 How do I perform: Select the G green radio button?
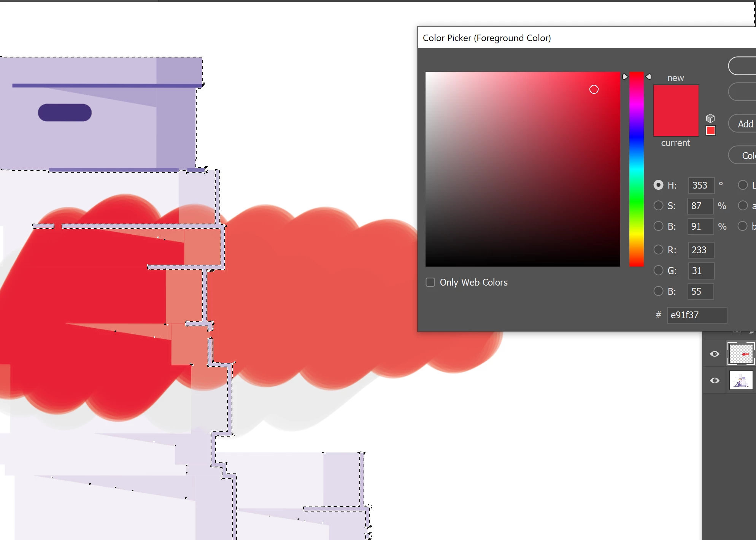[658, 270]
